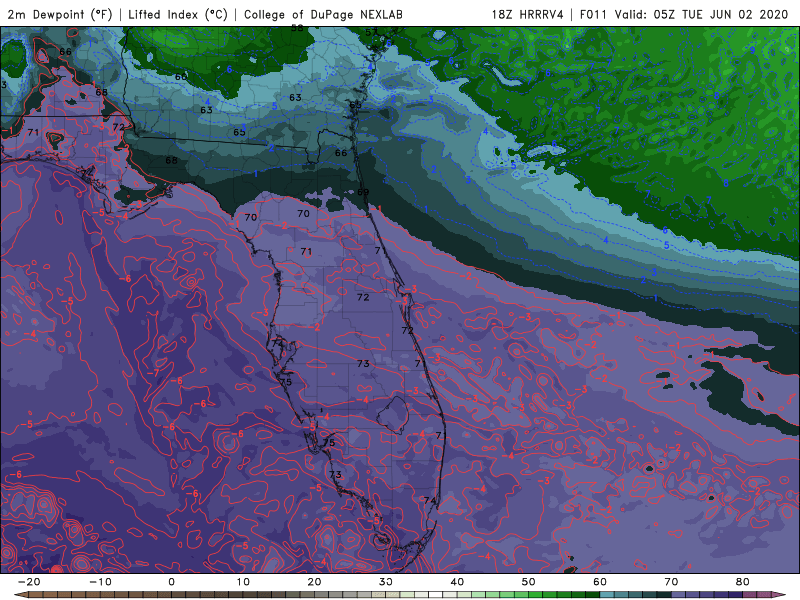
Task: Click the "80" colorbar tick label
Action: pos(743,582)
